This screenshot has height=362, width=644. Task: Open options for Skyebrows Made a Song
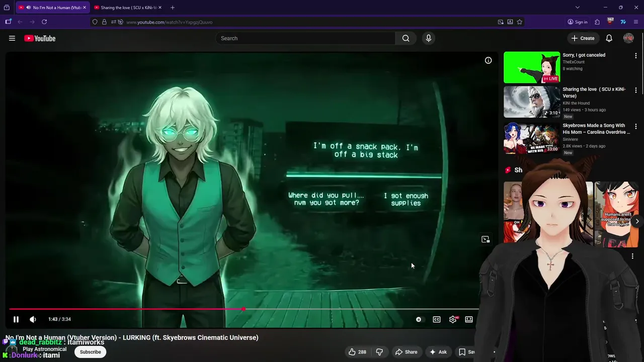click(636, 126)
